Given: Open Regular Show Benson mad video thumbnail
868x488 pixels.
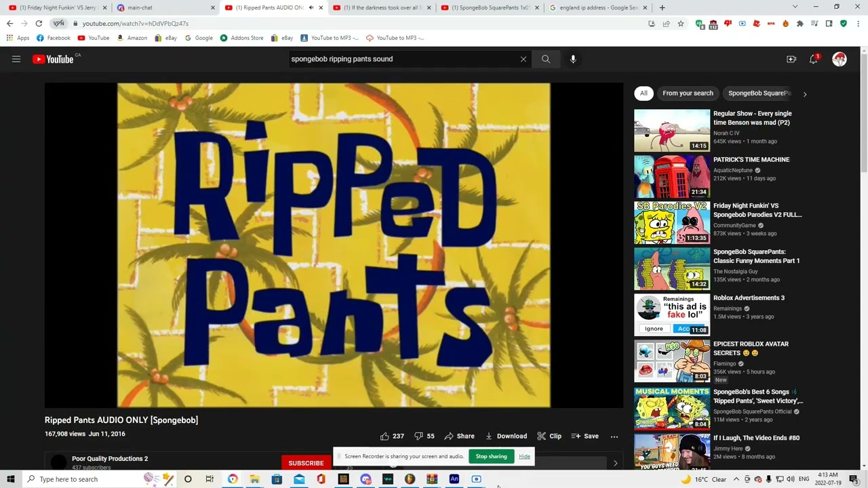Looking at the screenshot, I should pos(672,131).
